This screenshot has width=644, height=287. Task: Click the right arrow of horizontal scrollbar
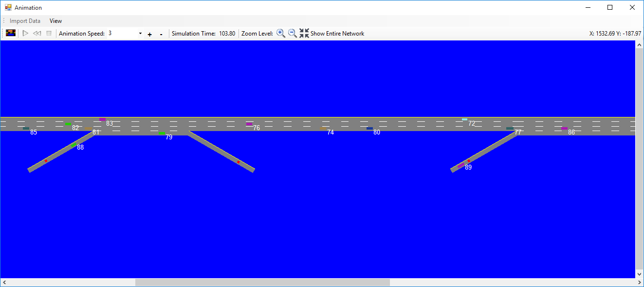tap(639, 283)
